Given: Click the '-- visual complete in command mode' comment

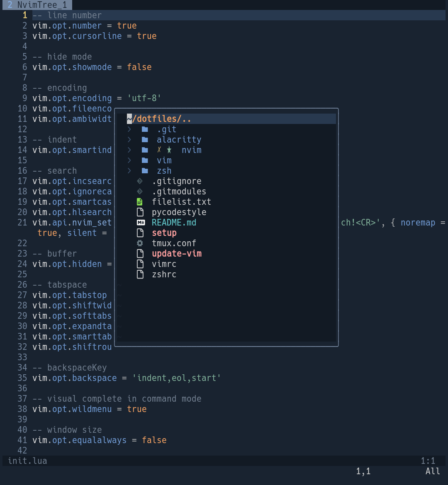Looking at the screenshot, I should [x=117, y=399].
